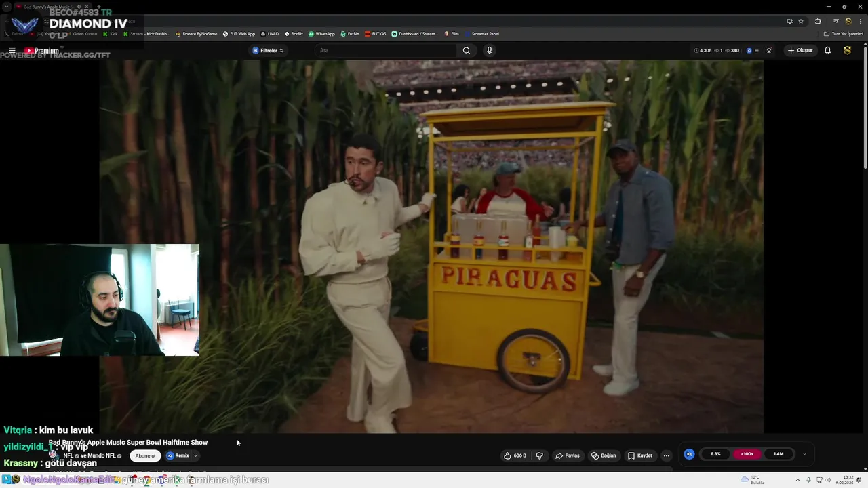Click the Bağlan button

pyautogui.click(x=604, y=455)
